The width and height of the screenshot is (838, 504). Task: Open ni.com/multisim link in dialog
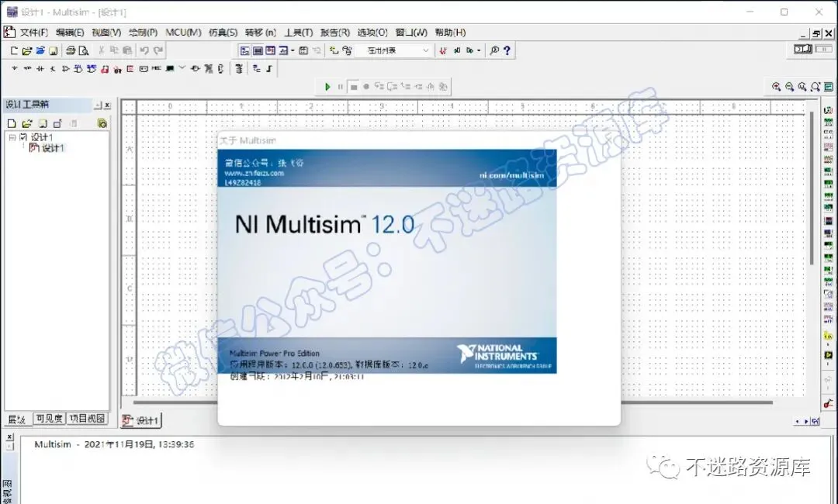[511, 174]
